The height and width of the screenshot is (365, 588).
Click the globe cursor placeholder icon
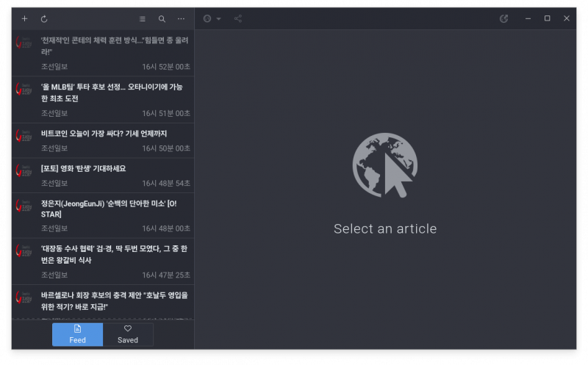pos(385,165)
